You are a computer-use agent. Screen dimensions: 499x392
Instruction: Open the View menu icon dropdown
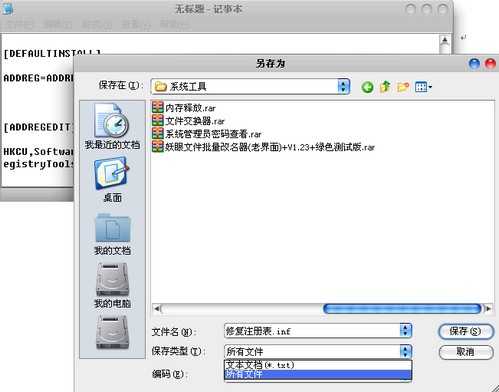pyautogui.click(x=423, y=87)
